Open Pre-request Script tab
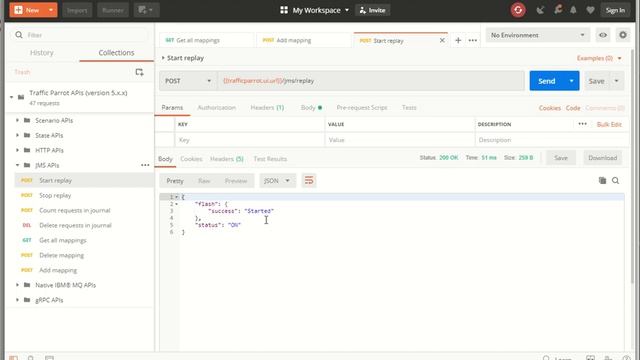This screenshot has width=640, height=360. (362, 108)
